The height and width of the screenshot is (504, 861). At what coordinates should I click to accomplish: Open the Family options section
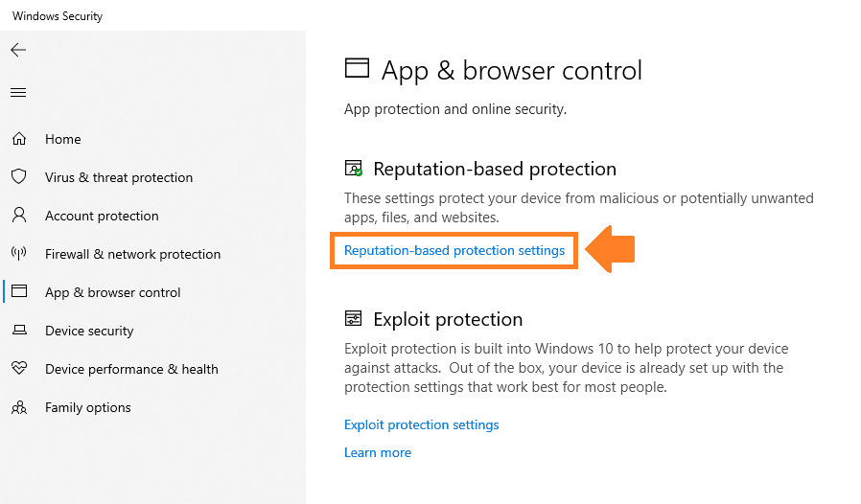coord(88,407)
